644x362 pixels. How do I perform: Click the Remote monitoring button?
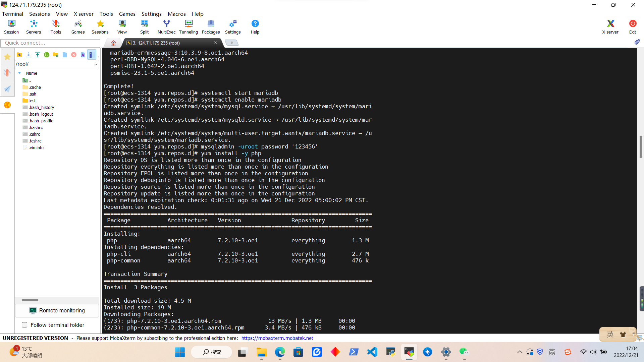(57, 310)
